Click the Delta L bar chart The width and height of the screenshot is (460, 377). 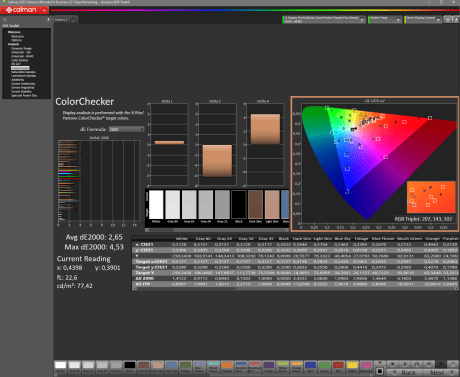(168, 144)
